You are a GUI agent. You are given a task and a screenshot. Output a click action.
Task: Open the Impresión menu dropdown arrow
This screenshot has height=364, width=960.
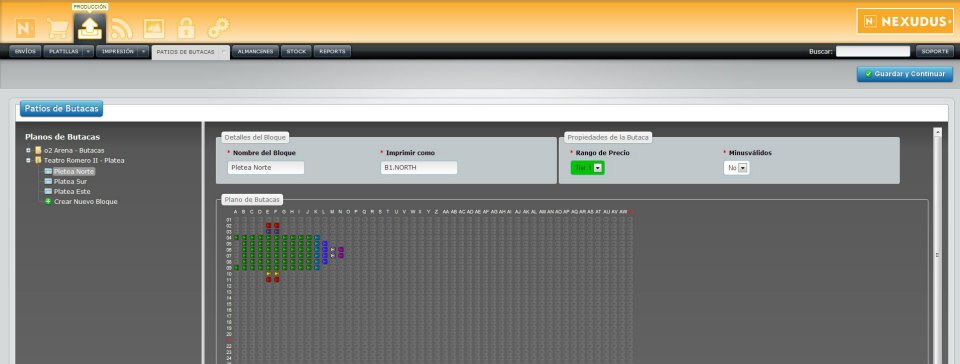click(x=143, y=51)
